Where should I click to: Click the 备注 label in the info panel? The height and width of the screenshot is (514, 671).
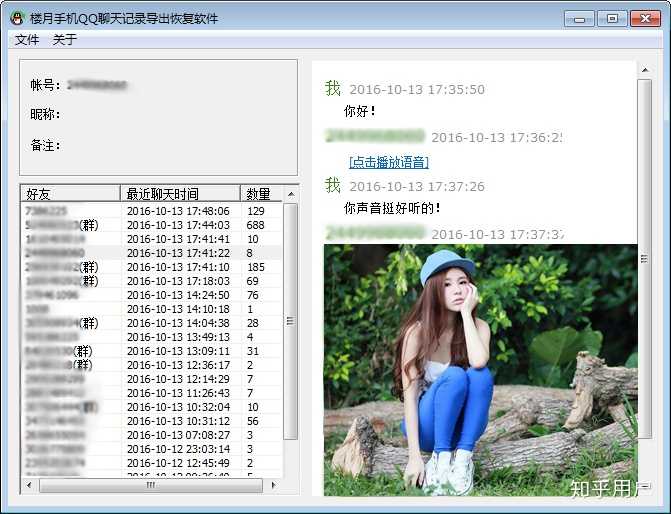(x=45, y=145)
